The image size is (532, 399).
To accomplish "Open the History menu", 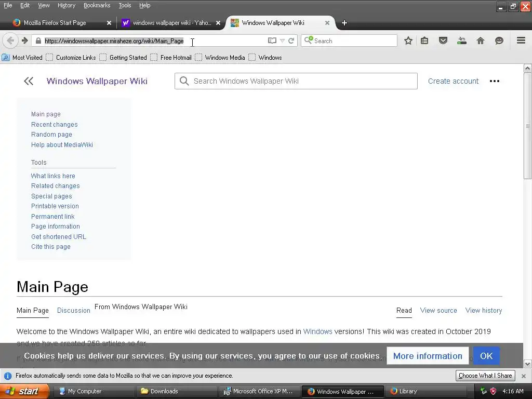I will point(66,5).
